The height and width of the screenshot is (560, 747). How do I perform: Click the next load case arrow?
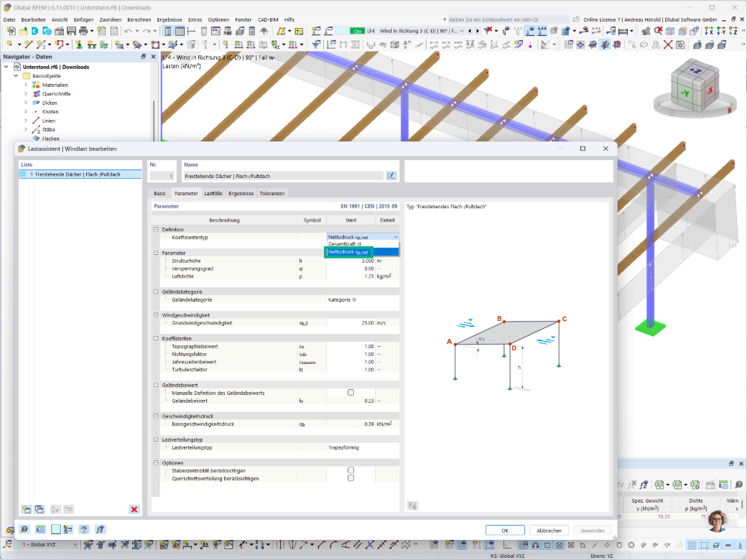tap(478, 31)
